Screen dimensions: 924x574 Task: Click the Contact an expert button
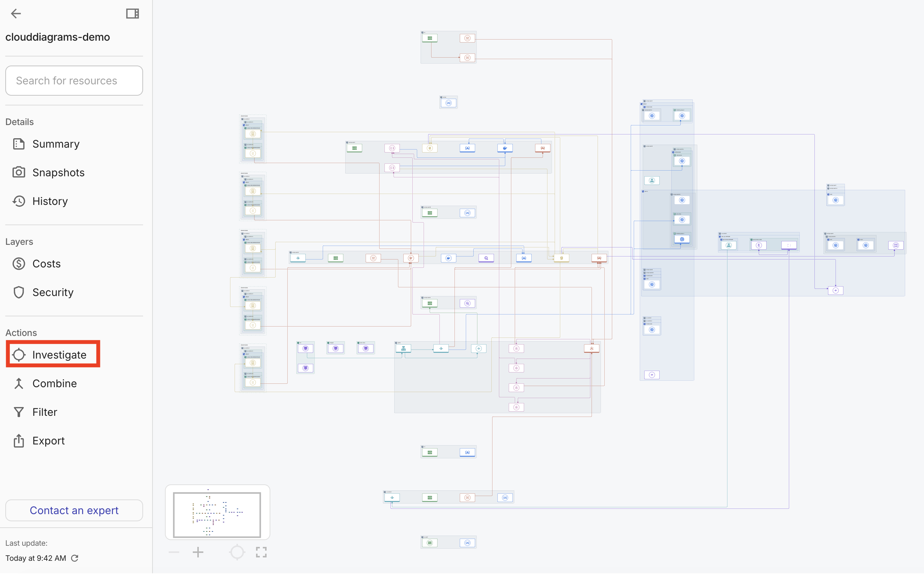[x=74, y=510]
